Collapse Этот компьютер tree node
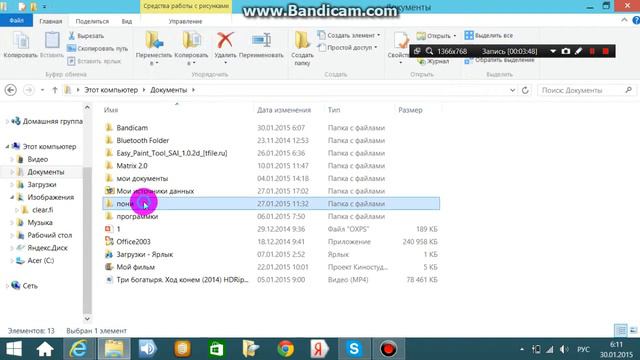640x360 pixels. tap(7, 147)
